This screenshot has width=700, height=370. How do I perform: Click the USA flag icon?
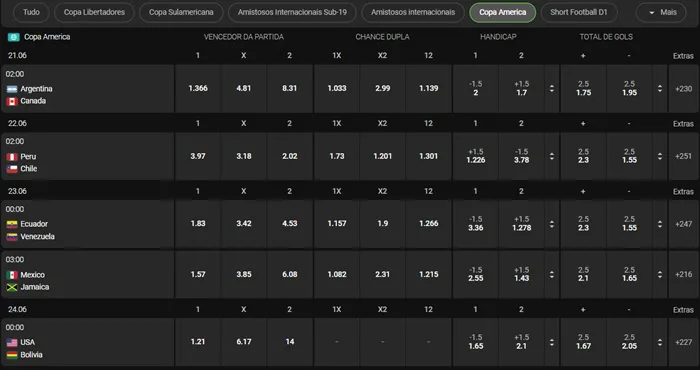coord(12,342)
